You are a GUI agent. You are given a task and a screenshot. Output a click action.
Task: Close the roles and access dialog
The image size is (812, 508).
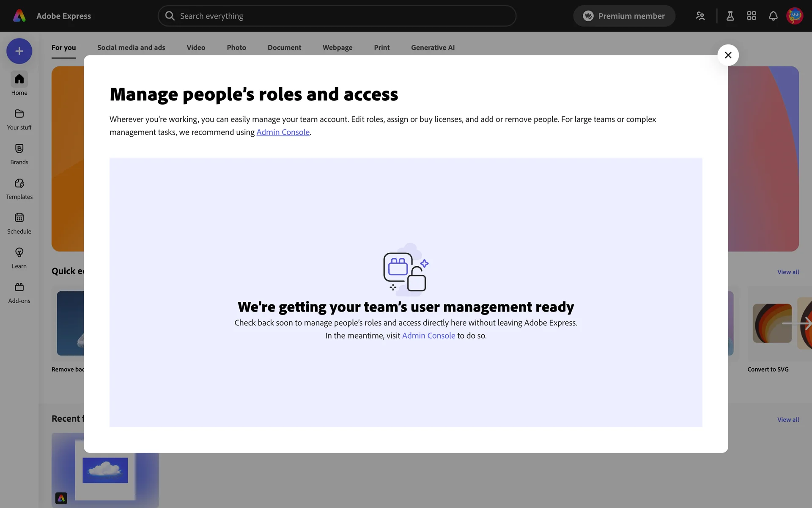pos(728,55)
